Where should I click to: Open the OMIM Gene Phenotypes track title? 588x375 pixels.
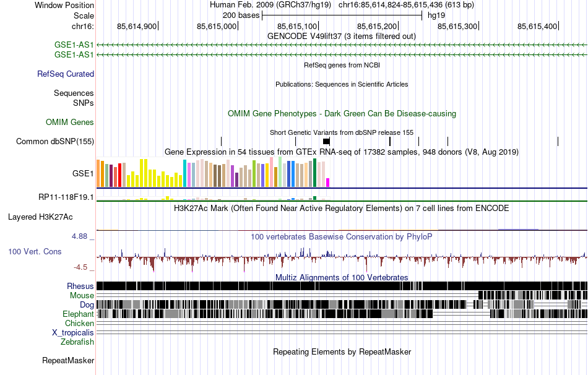(342, 114)
